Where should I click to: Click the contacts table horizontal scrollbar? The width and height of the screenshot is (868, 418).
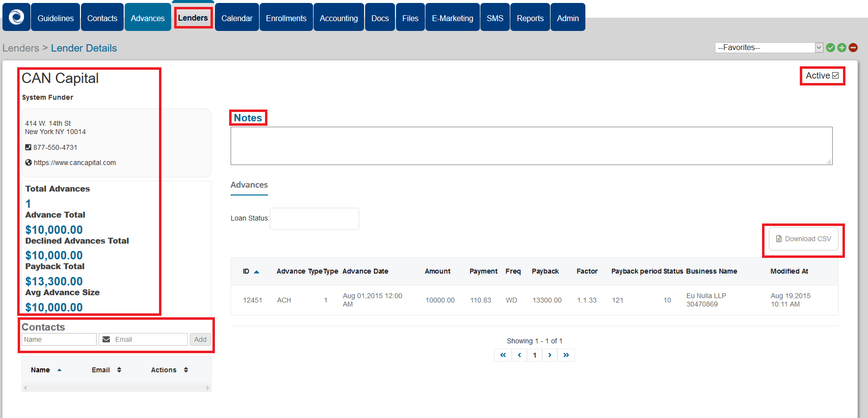pos(116,388)
